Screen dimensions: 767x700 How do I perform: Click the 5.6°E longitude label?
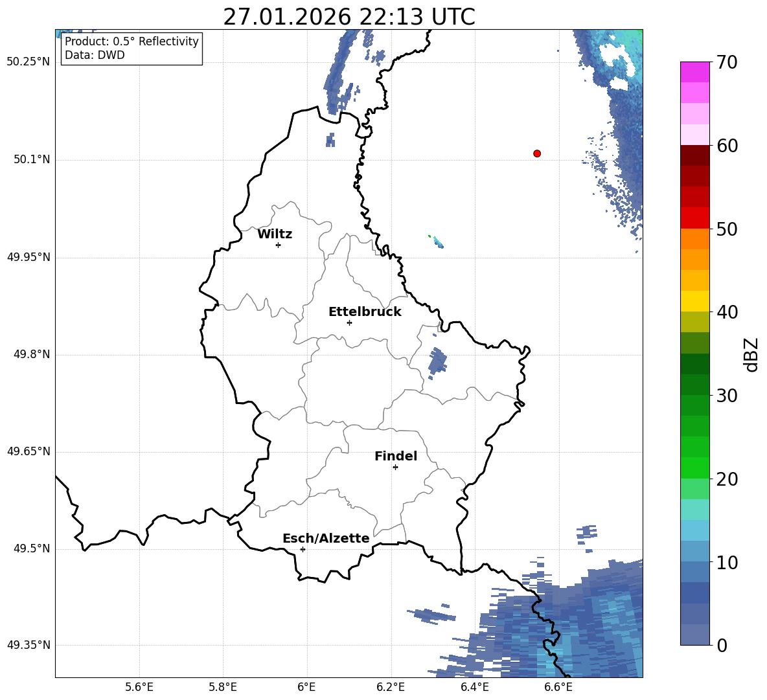click(x=139, y=687)
